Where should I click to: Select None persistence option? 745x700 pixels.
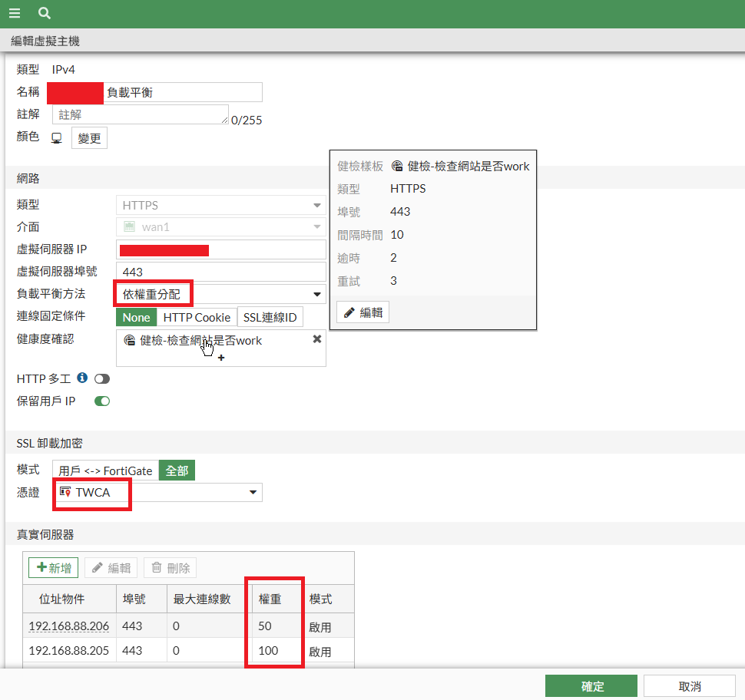(137, 317)
